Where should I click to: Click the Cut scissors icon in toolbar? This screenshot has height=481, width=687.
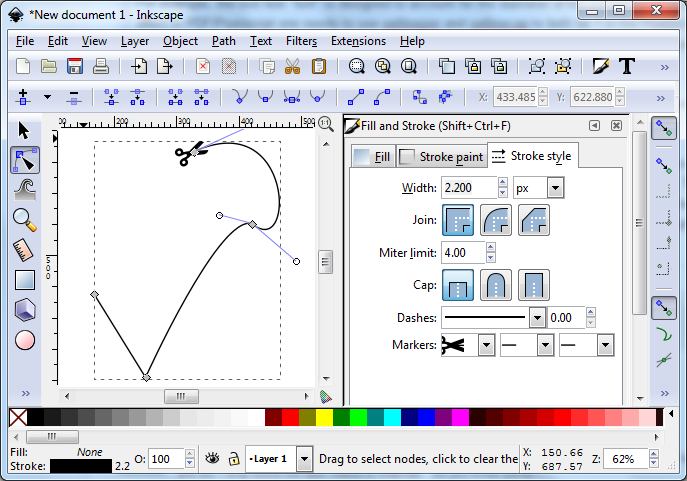point(292,67)
